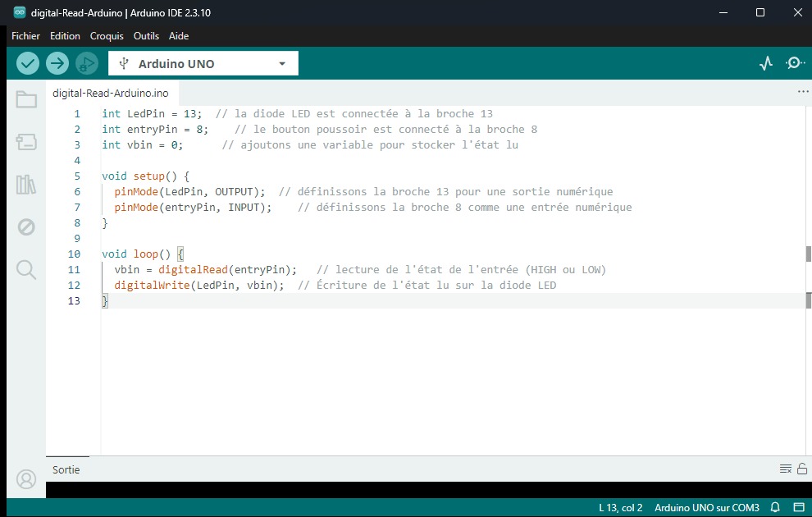Open the Outils menu
Screen dimensions: 812x517
click(146, 36)
